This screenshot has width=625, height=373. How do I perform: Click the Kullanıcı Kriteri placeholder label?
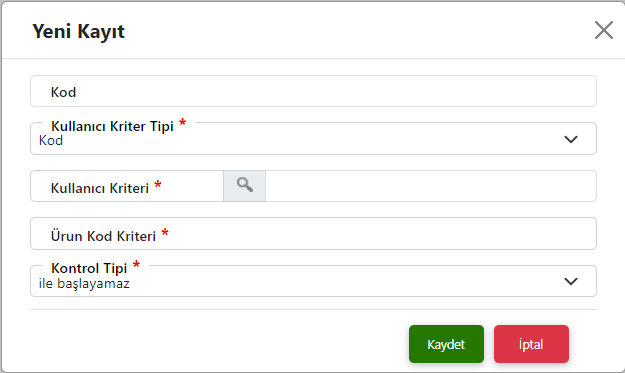tap(100, 188)
